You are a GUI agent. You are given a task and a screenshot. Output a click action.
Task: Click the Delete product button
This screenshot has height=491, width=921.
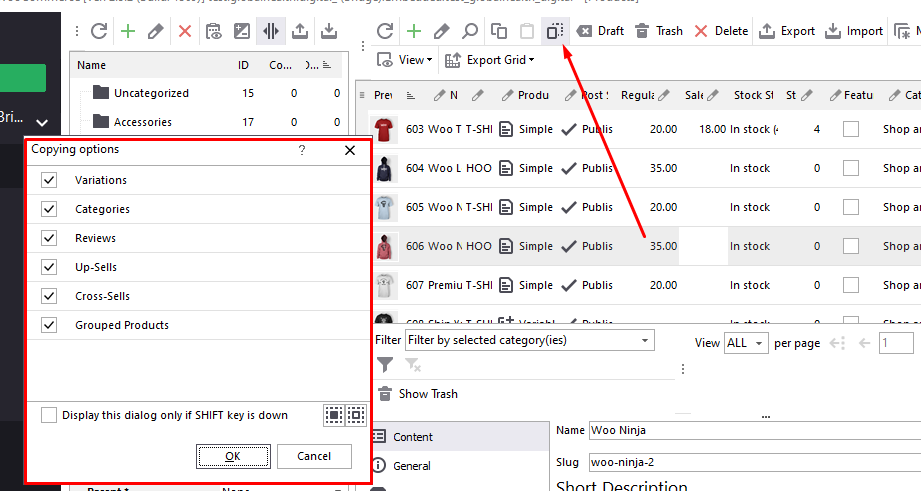pos(721,31)
